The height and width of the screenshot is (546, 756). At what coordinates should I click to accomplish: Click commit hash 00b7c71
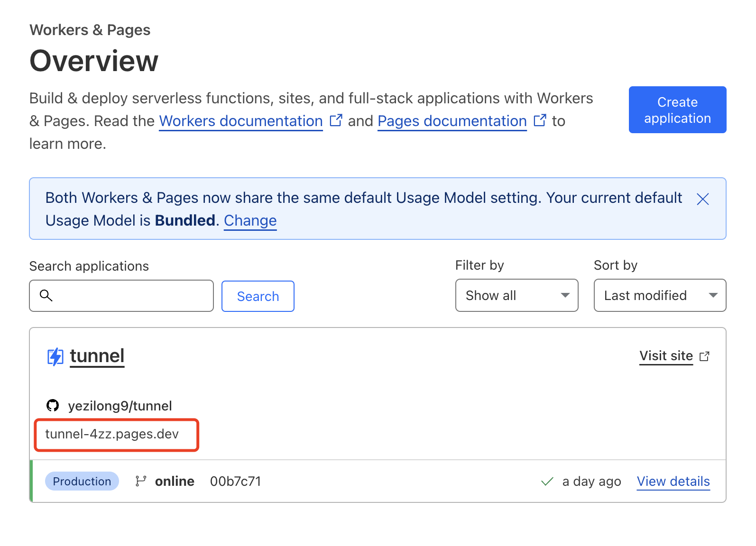[x=236, y=482]
